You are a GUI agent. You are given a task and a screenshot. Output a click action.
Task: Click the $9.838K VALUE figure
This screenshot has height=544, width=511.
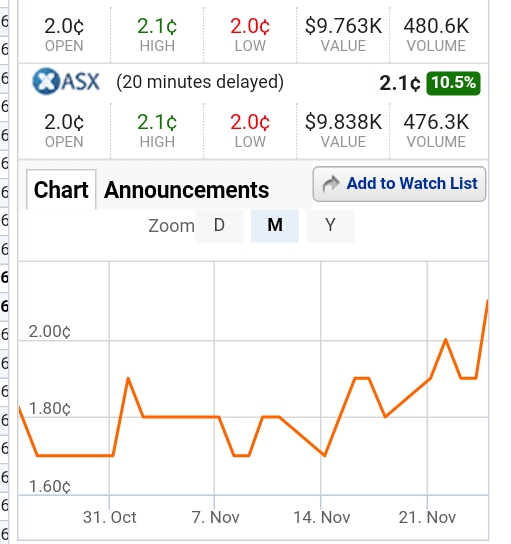coord(343,122)
